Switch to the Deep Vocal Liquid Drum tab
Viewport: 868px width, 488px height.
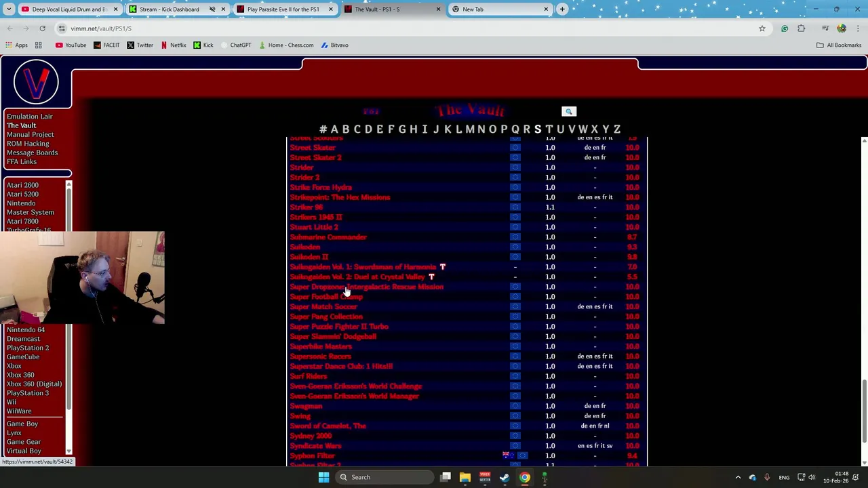[x=69, y=9]
